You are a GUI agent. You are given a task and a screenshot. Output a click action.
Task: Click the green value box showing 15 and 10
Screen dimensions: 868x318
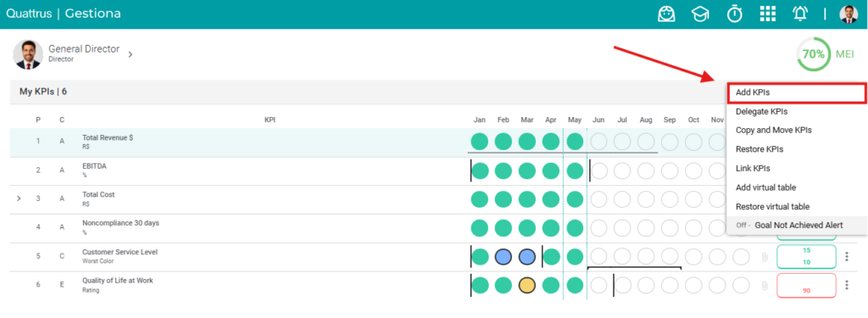pos(807,256)
